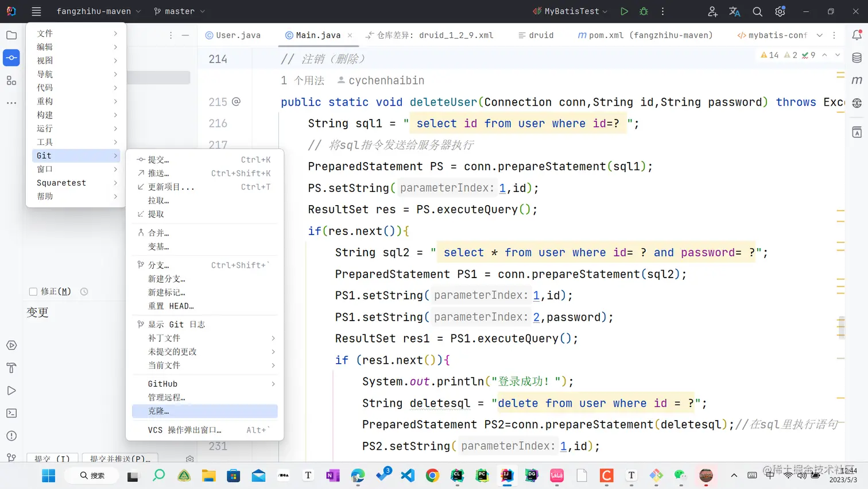Expand the 文件 main menu
The height and width of the screenshot is (489, 868).
coord(76,33)
